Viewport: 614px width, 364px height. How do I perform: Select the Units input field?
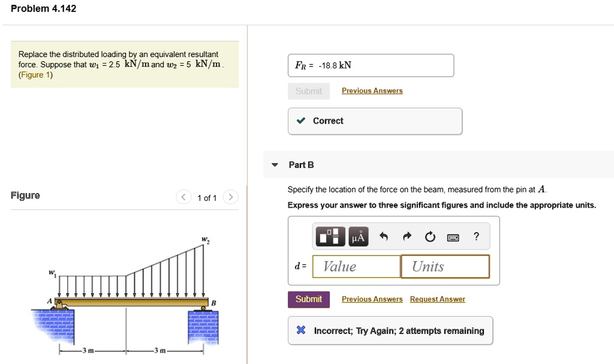(x=445, y=266)
